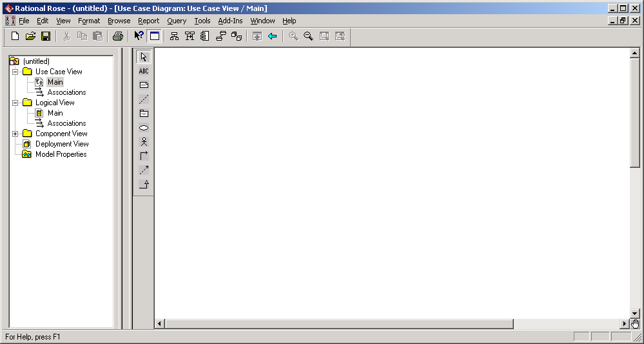Expand the Component View folder
The width and height of the screenshot is (644, 344).
point(15,134)
